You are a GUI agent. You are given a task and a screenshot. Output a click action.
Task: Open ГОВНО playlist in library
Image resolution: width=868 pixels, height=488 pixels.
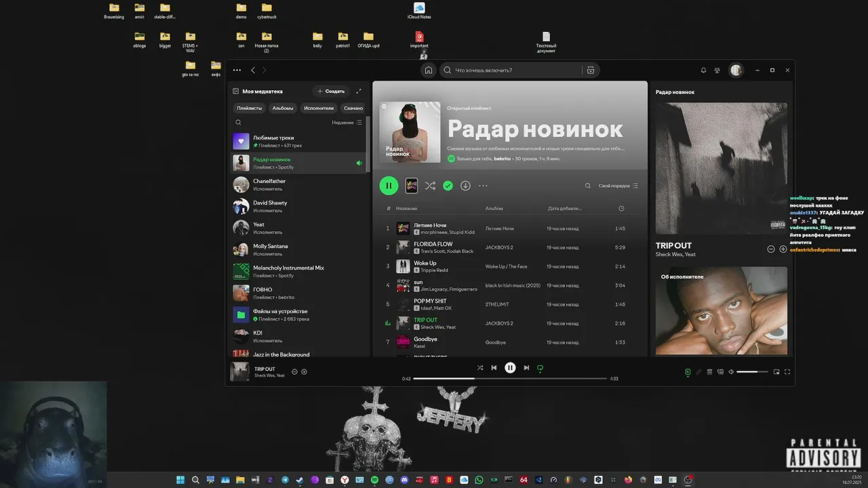pos(298,293)
